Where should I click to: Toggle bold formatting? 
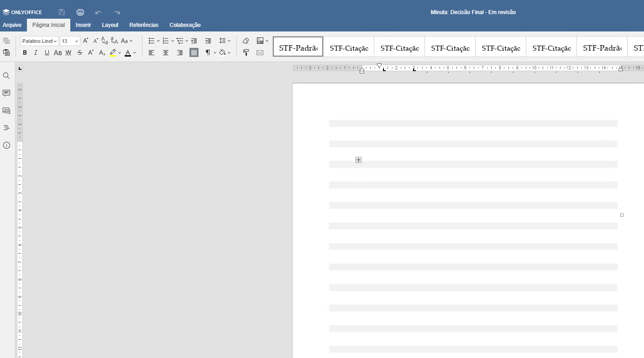click(x=25, y=52)
